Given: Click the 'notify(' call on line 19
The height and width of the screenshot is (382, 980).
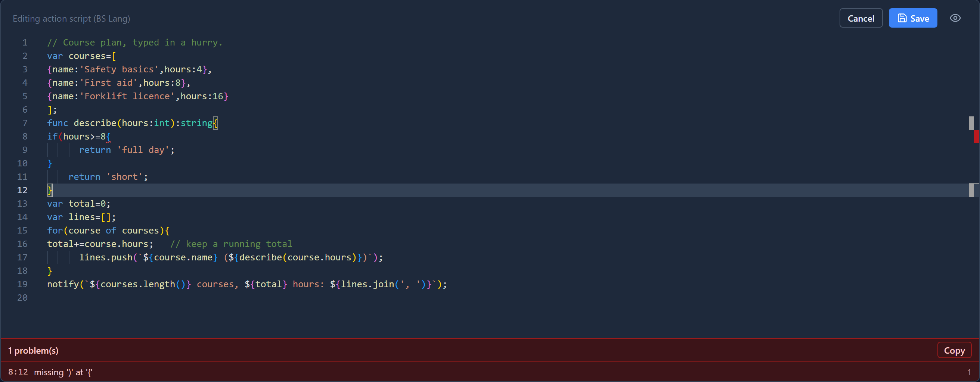Looking at the screenshot, I should pos(247,284).
